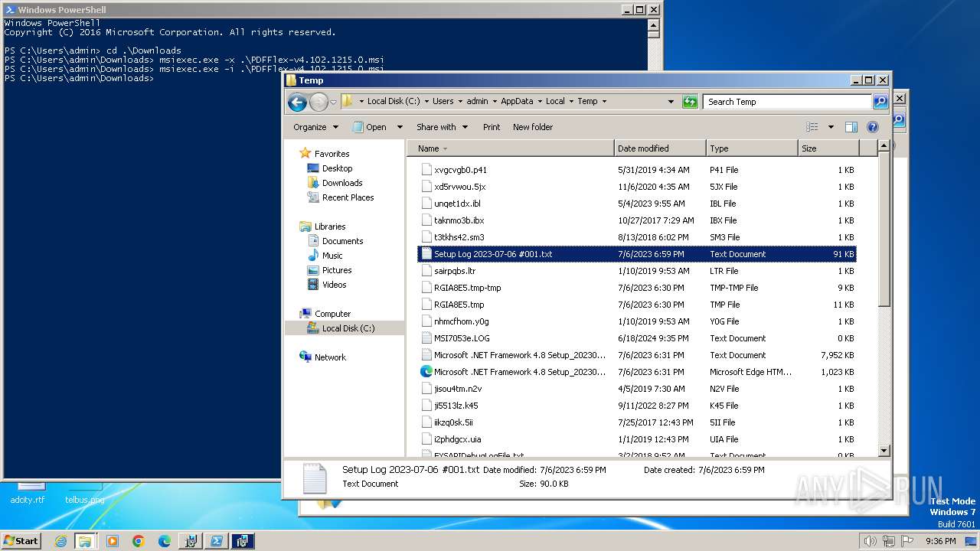This screenshot has width=980, height=551.
Task: Click Print in Explorer toolbar
Action: coord(492,127)
